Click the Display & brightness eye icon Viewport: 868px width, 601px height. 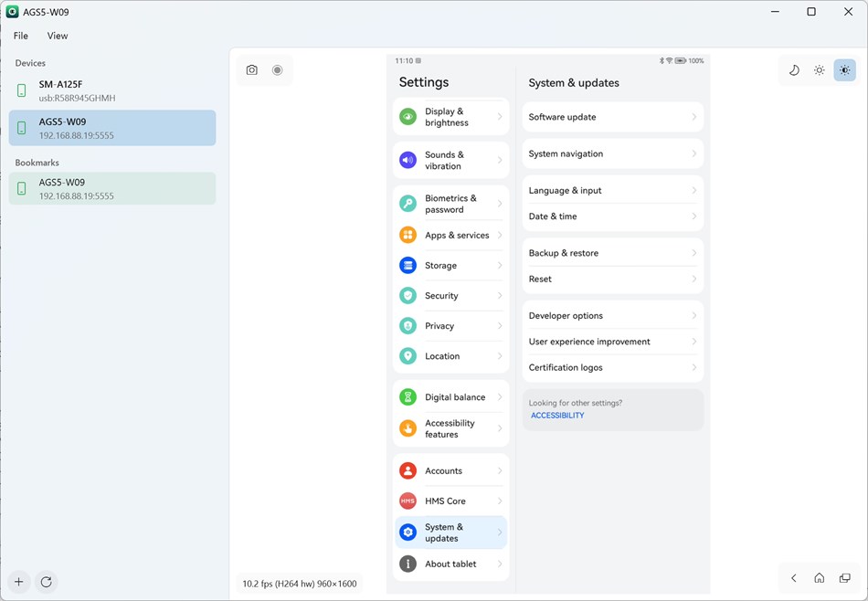click(x=408, y=117)
